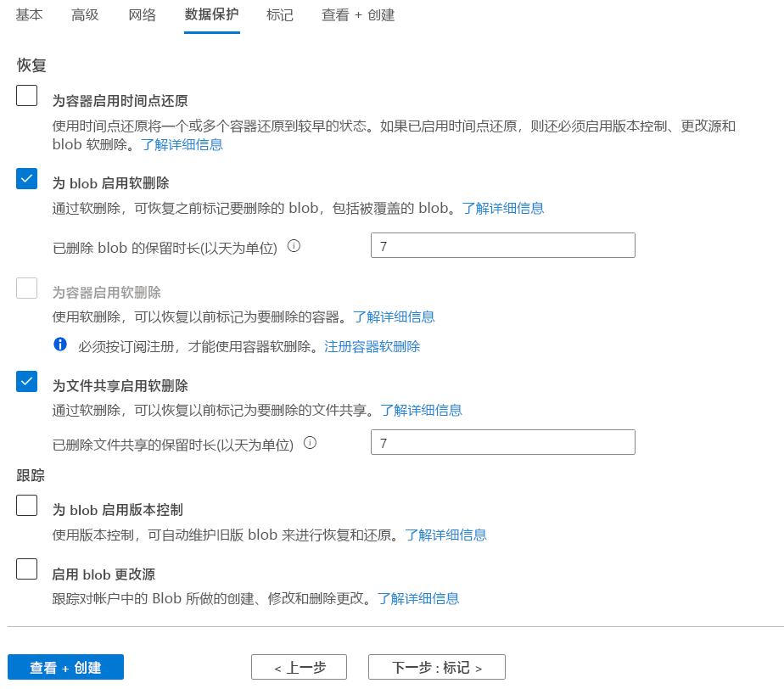This screenshot has height=689, width=784.
Task: Focus the blob retention days field
Action: coord(503,245)
